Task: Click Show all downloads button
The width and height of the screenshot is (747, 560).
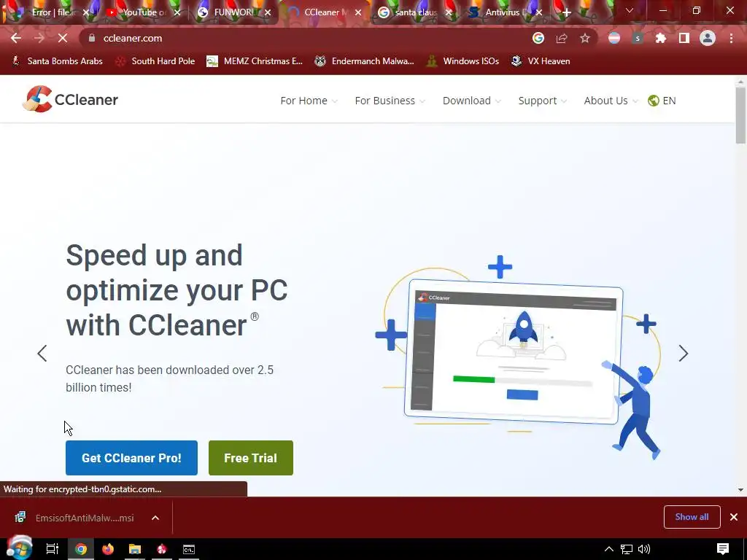Action: point(692,517)
